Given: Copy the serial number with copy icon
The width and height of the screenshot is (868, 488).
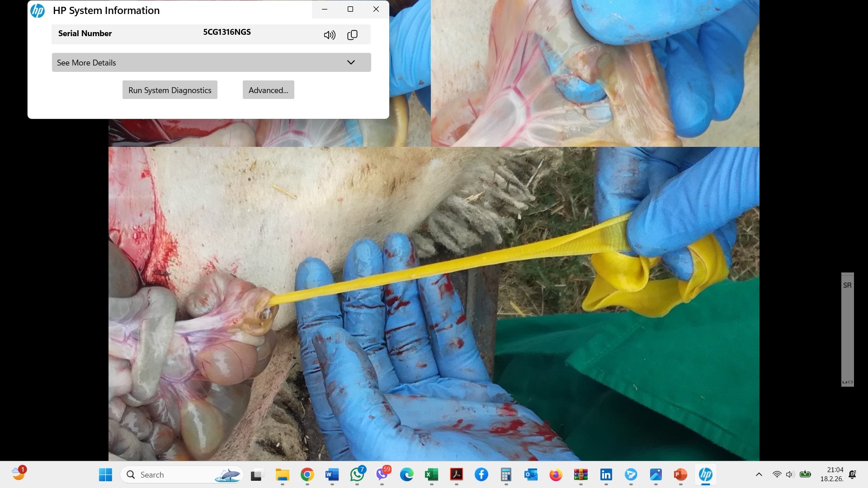Looking at the screenshot, I should click(x=352, y=35).
